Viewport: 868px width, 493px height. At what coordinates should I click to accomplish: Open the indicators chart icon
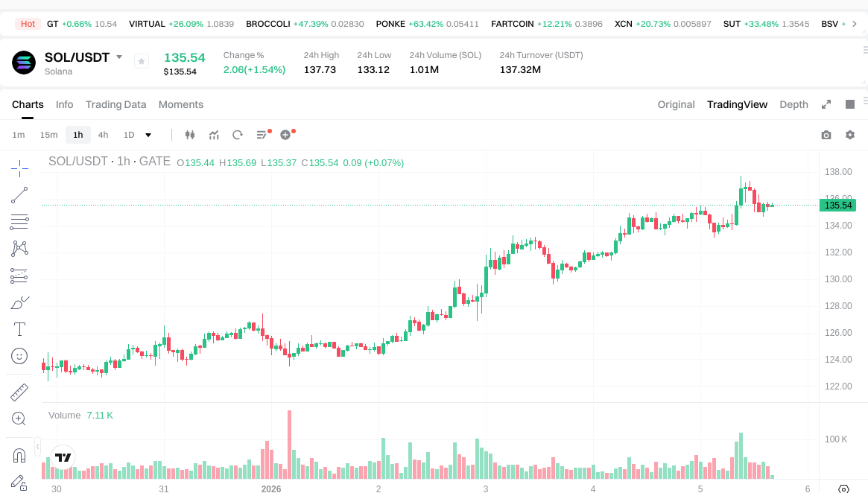(214, 135)
